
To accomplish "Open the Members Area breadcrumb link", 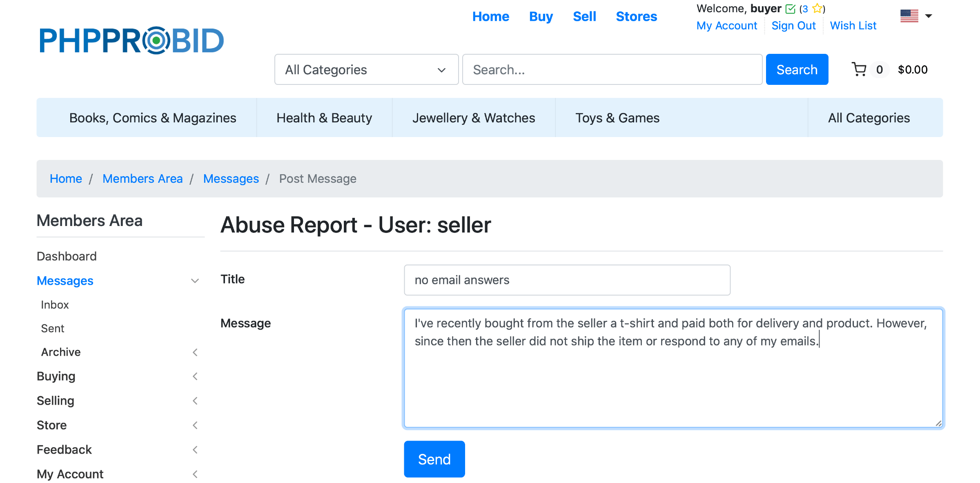I will [x=143, y=179].
